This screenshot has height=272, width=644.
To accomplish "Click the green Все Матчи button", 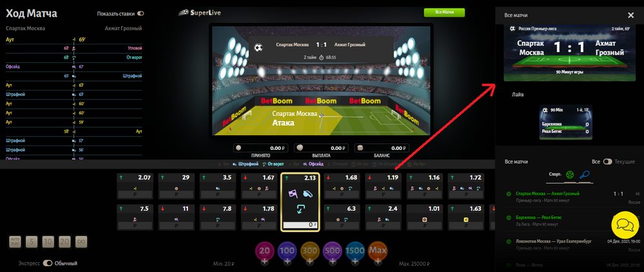I will (x=444, y=13).
